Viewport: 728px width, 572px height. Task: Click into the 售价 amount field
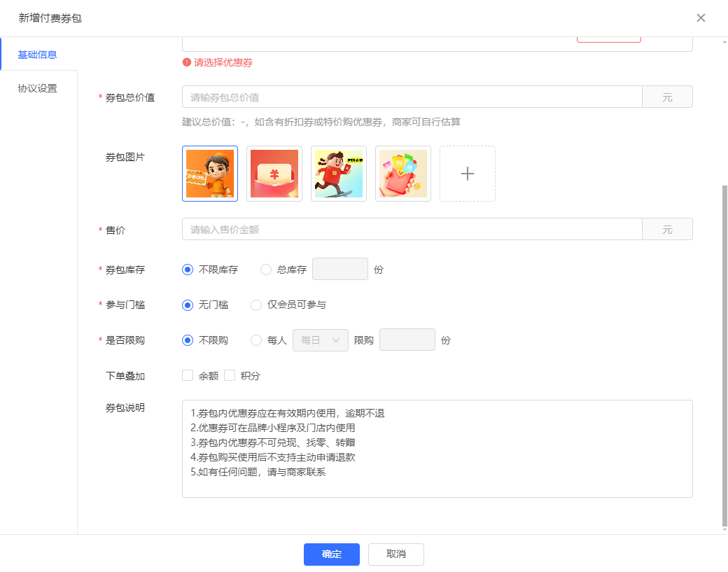412,230
